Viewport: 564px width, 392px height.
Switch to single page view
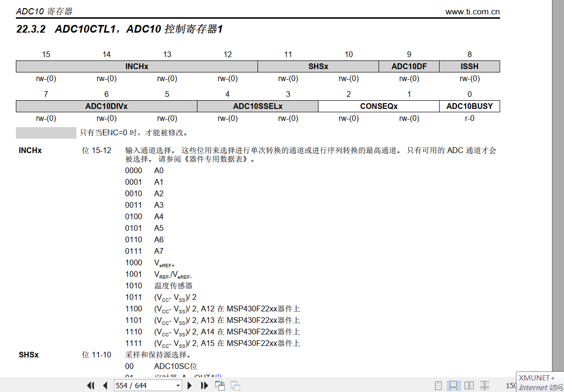coord(438,386)
